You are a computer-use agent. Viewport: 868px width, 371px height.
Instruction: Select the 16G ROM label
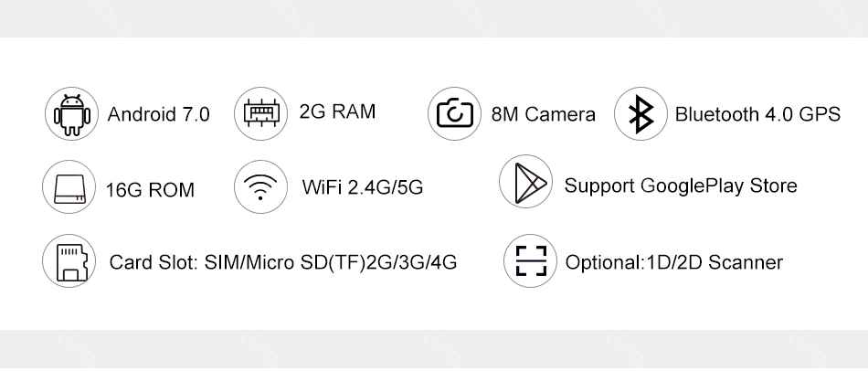pyautogui.click(x=150, y=190)
